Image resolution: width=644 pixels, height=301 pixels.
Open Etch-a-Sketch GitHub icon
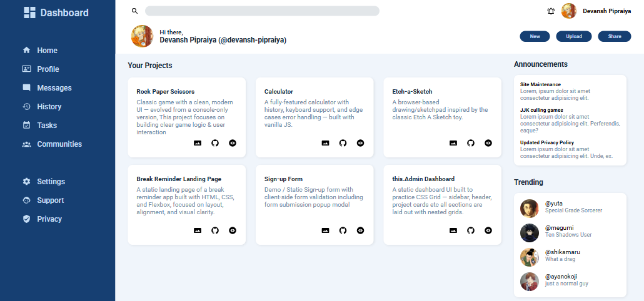click(471, 143)
